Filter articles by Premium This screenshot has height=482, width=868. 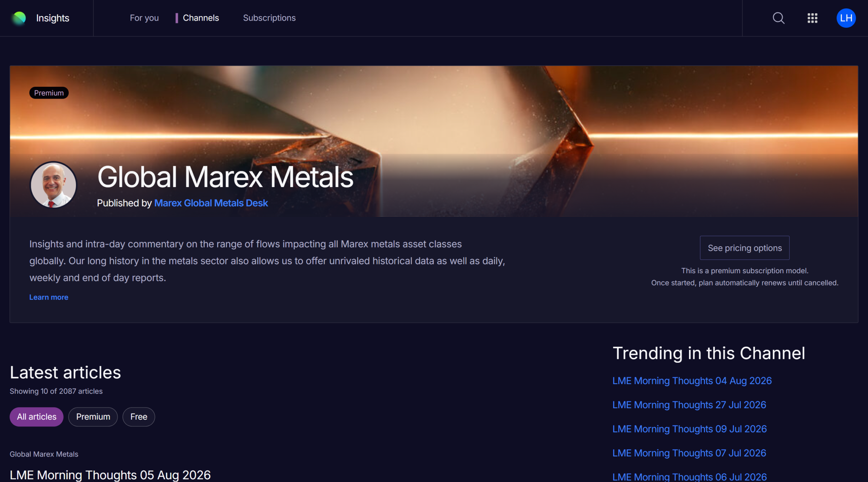click(x=93, y=417)
